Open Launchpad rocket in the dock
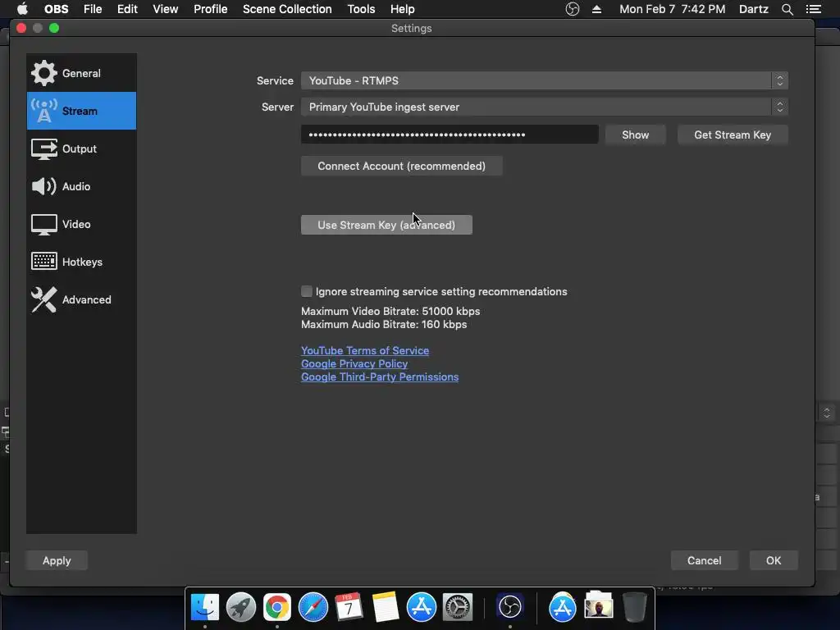This screenshot has width=840, height=630. pyautogui.click(x=241, y=607)
